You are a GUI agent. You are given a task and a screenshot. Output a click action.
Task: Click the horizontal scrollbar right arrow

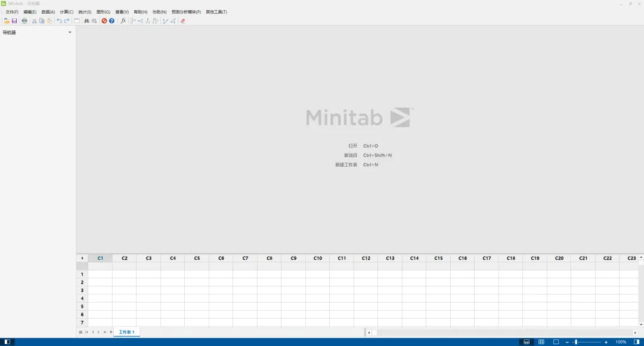tap(635, 332)
